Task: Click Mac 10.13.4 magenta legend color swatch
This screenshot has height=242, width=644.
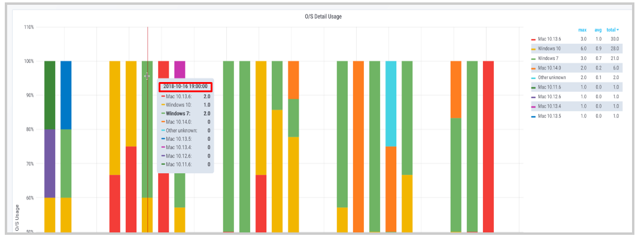Action: pyautogui.click(x=533, y=106)
